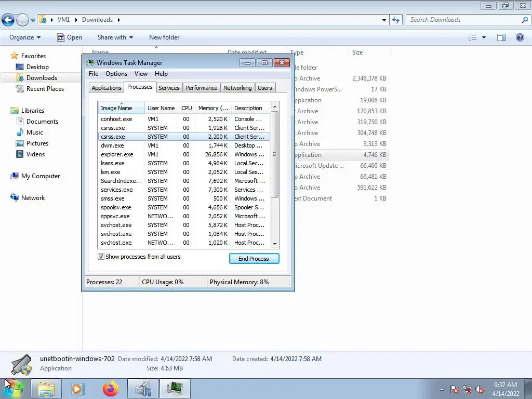532x399 pixels.
Task: Click the Forward navigation arrow in Explorer
Action: [22, 20]
